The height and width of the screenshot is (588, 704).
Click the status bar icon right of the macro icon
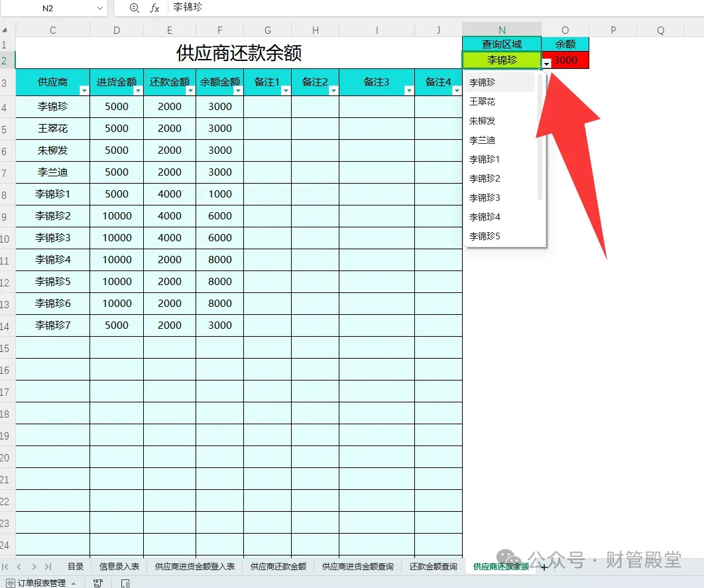pos(126,583)
